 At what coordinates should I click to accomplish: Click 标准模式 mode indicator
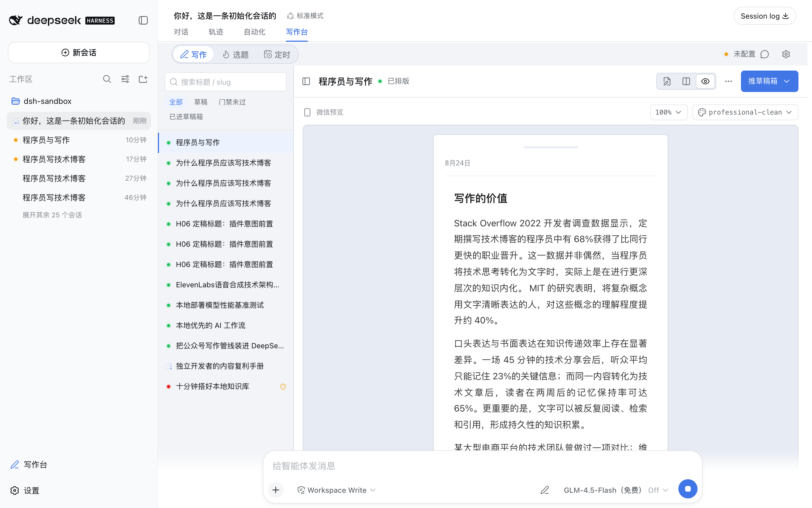[x=305, y=16]
